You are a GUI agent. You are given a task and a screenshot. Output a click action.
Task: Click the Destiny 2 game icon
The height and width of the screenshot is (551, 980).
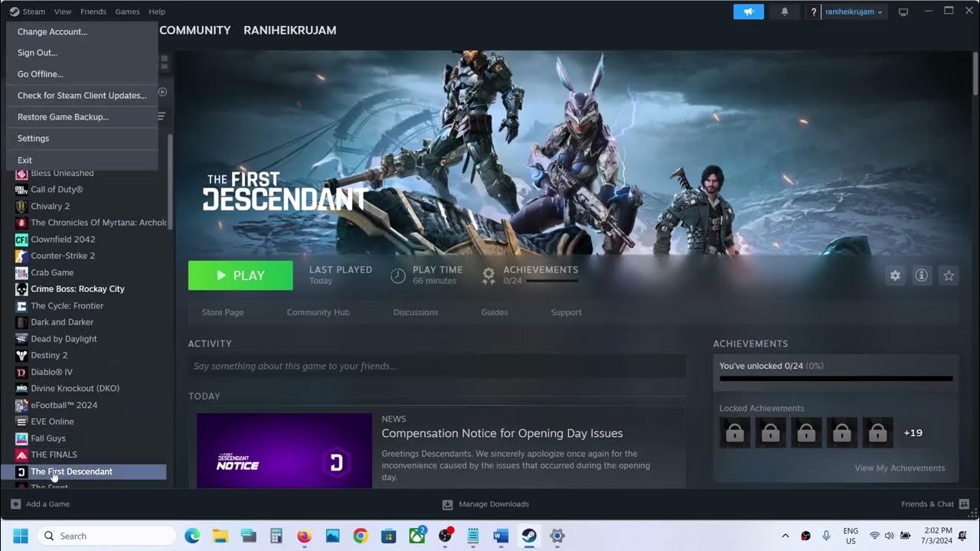click(x=21, y=355)
